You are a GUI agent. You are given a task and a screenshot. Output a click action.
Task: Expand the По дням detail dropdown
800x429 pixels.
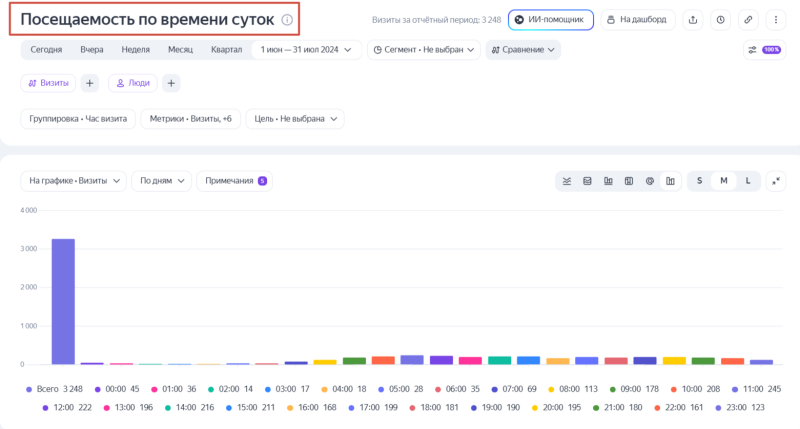[161, 181]
